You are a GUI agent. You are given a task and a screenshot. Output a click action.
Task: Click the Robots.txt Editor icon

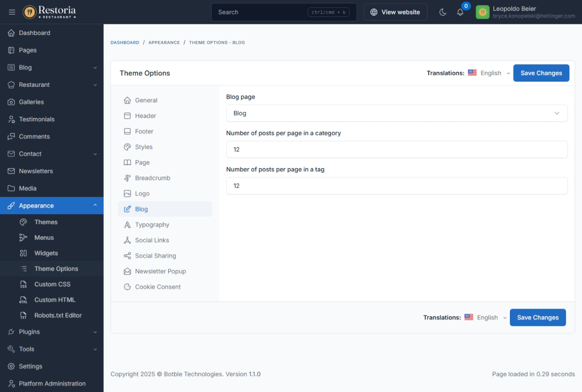tap(24, 316)
